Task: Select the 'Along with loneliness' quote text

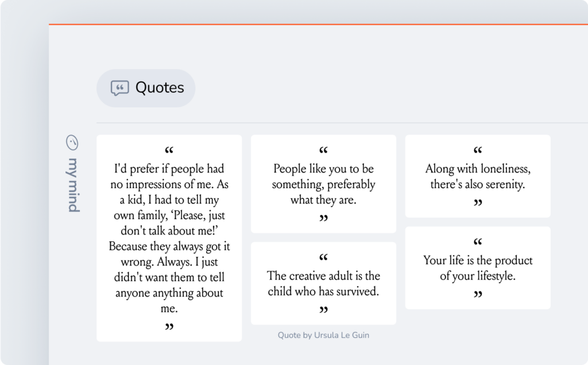Action: pyautogui.click(x=478, y=177)
